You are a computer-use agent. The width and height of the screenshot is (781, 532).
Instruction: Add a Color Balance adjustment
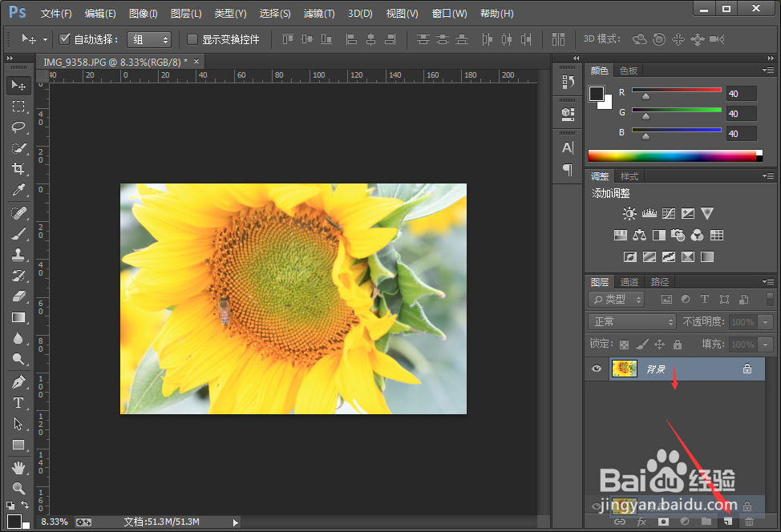pyautogui.click(x=640, y=235)
